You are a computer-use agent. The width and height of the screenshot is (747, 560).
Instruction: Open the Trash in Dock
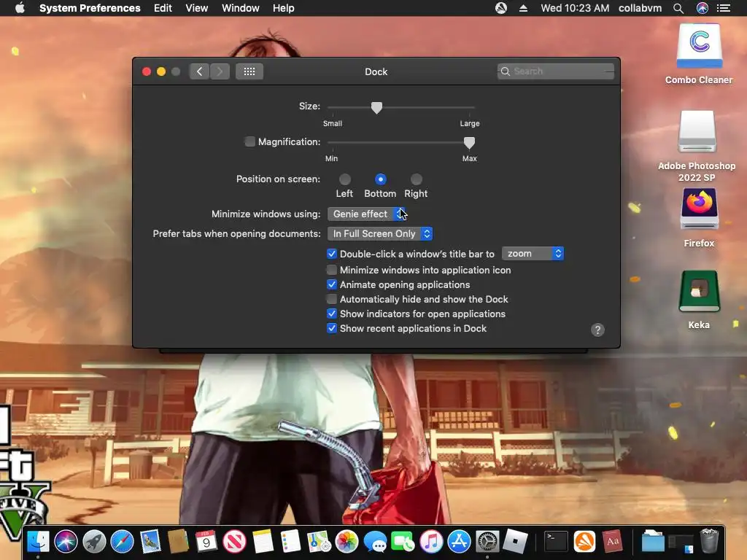[x=709, y=541]
